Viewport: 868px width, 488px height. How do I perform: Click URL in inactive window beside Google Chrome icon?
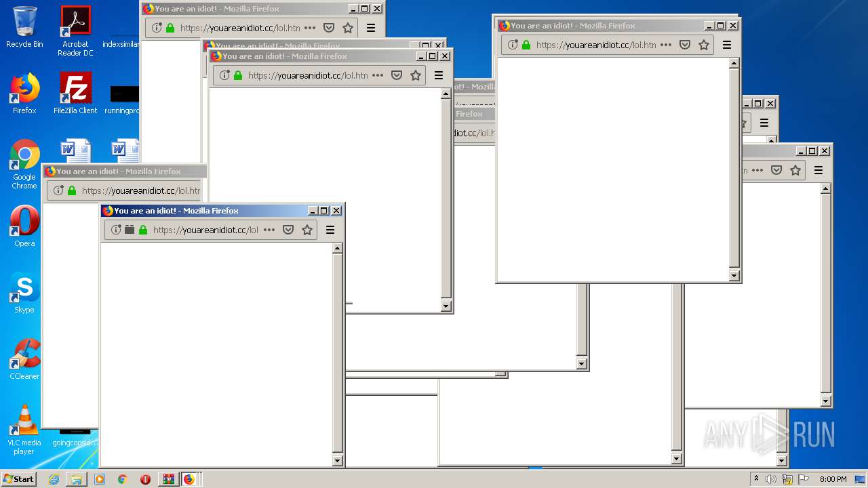[141, 190]
